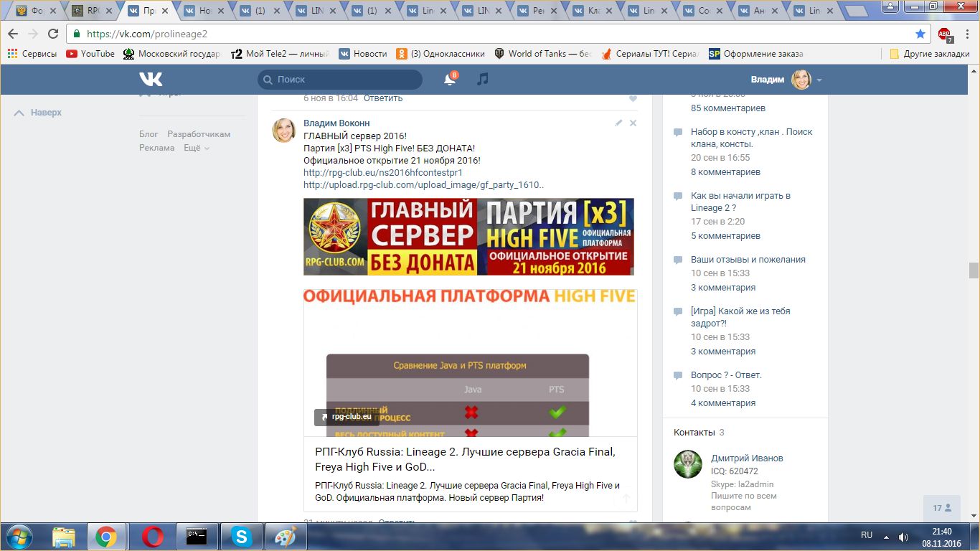Open the YouTube bookmark
The height and width of the screenshot is (551, 980).
90,54
